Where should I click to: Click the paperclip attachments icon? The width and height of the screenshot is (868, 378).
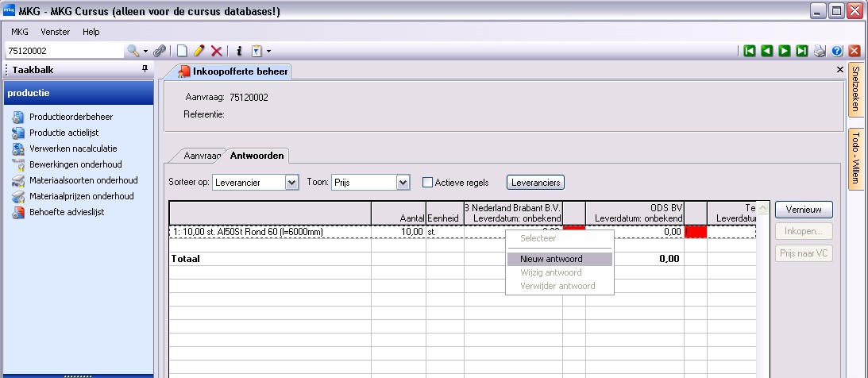160,51
